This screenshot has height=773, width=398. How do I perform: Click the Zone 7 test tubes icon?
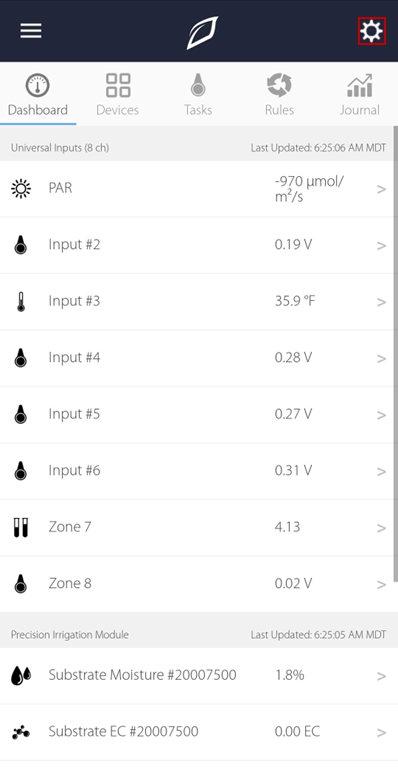click(x=21, y=527)
